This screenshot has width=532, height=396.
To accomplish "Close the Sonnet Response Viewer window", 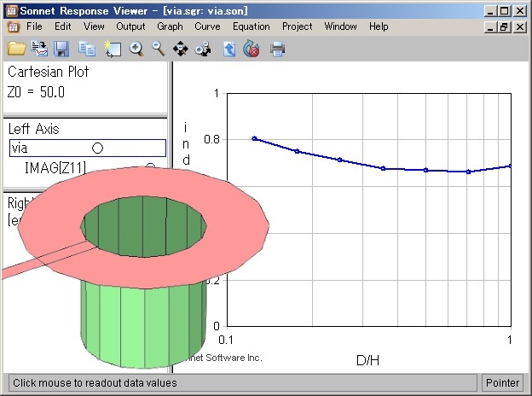I will coord(520,11).
